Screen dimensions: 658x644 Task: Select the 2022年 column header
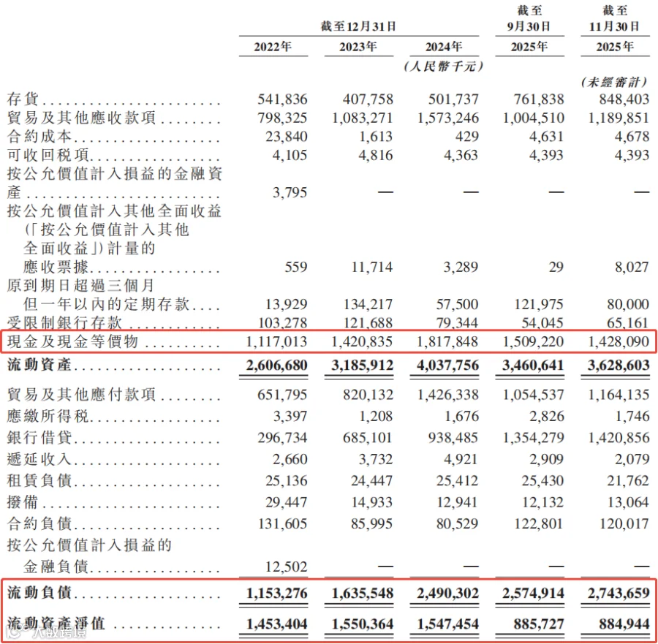[x=273, y=47]
